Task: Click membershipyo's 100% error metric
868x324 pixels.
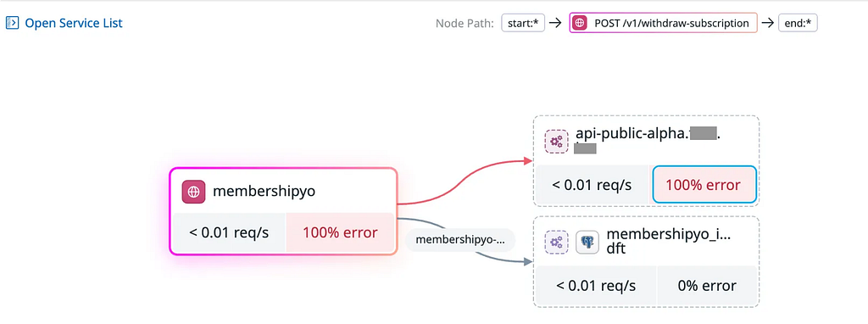Action: point(340,232)
